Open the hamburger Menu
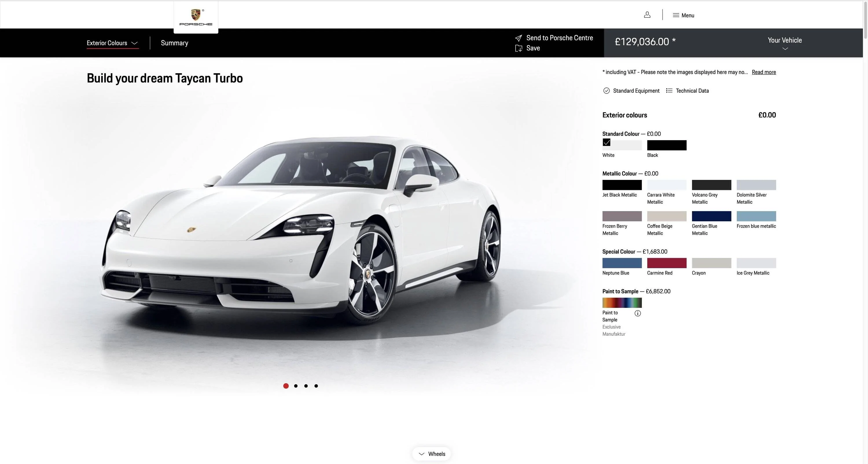 click(683, 15)
